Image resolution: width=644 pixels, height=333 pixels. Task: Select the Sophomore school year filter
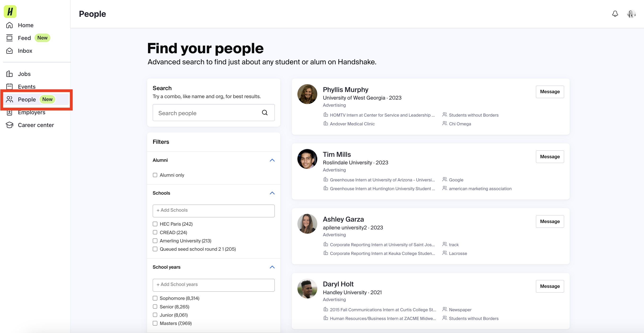click(x=155, y=298)
